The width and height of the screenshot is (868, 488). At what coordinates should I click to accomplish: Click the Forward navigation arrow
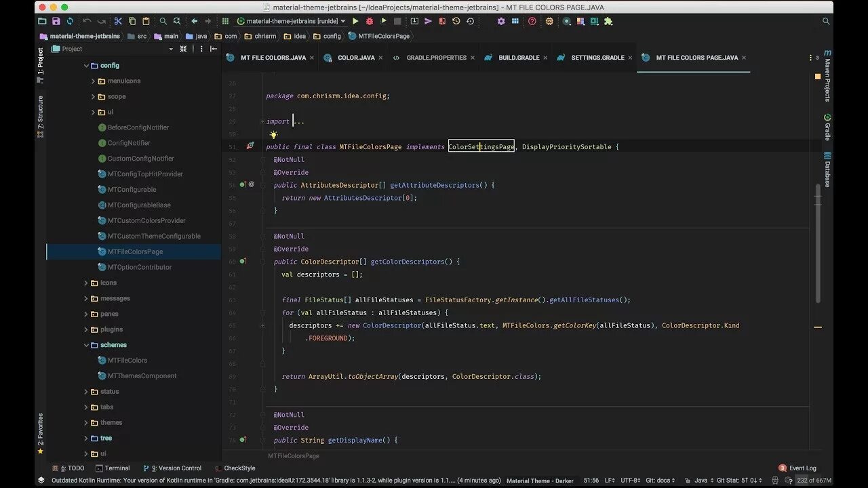click(209, 21)
